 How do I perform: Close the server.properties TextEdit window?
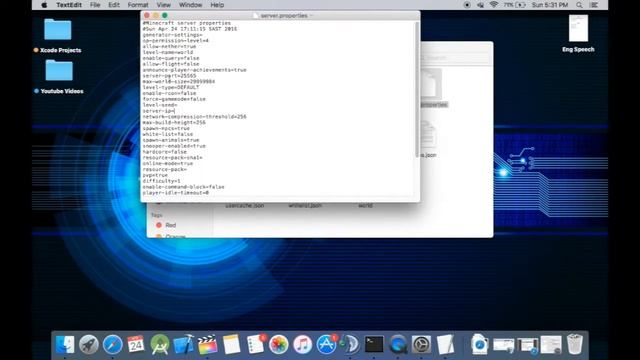coord(147,16)
